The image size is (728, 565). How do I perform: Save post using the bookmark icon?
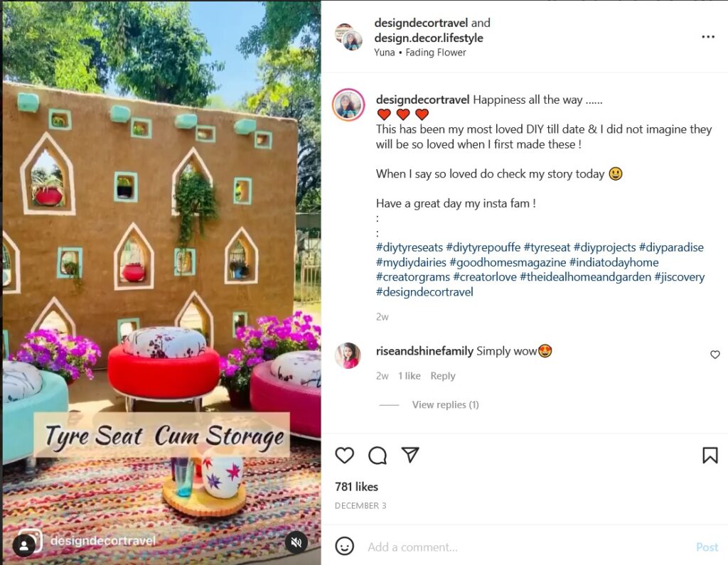coord(710,456)
